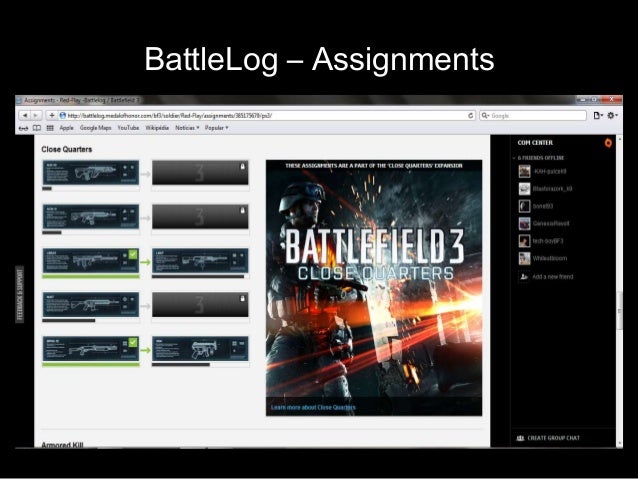
Task: Add bookmark with plus button
Action: coord(52,116)
